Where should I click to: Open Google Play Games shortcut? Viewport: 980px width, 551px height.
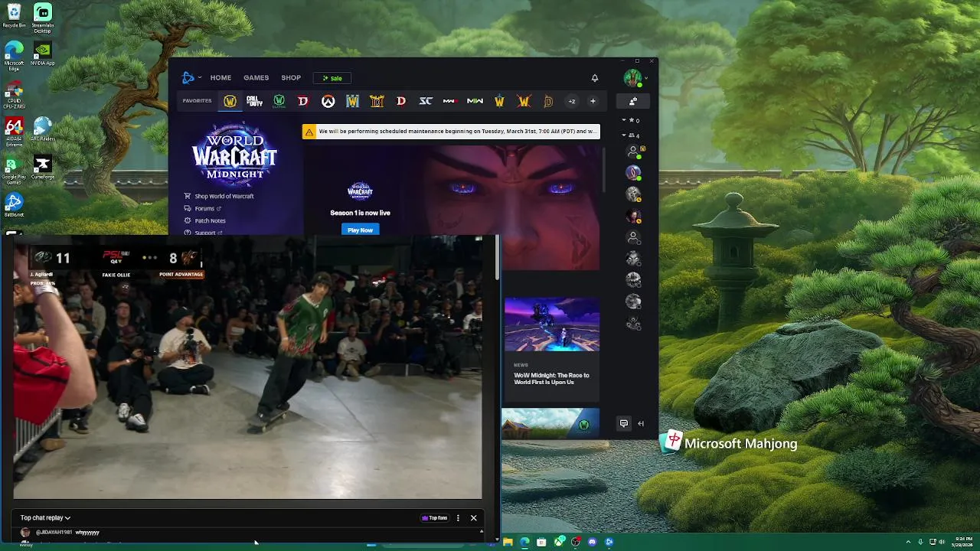click(14, 170)
